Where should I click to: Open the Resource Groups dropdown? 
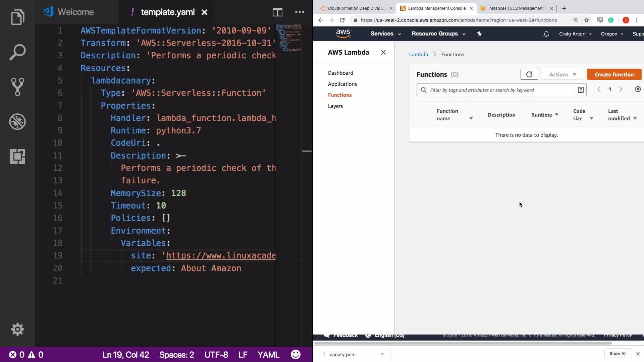tap(438, 34)
